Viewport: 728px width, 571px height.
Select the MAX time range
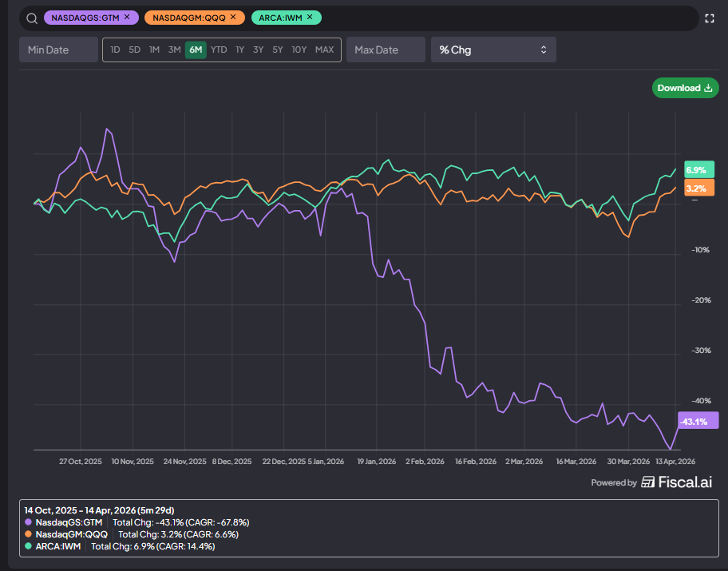325,50
